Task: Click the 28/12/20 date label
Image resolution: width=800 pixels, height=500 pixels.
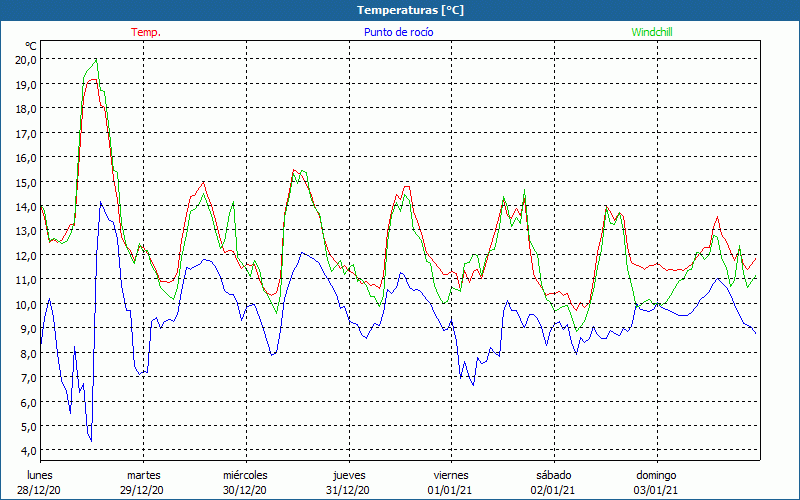Action: click(x=39, y=490)
